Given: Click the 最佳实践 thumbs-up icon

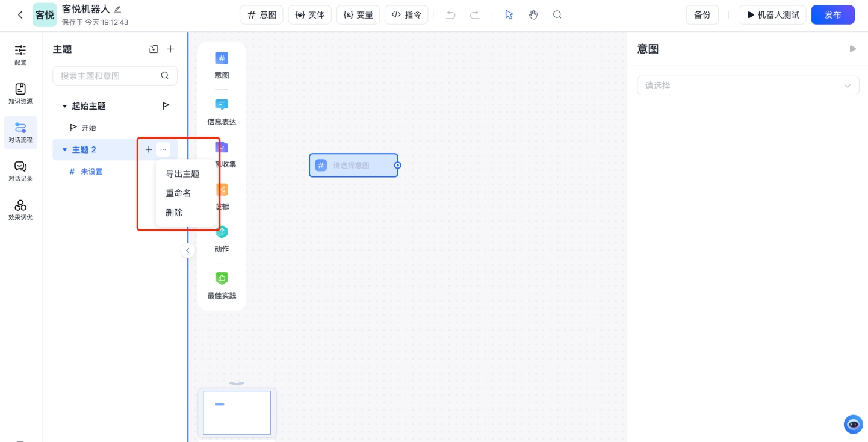Looking at the screenshot, I should click(x=222, y=278).
